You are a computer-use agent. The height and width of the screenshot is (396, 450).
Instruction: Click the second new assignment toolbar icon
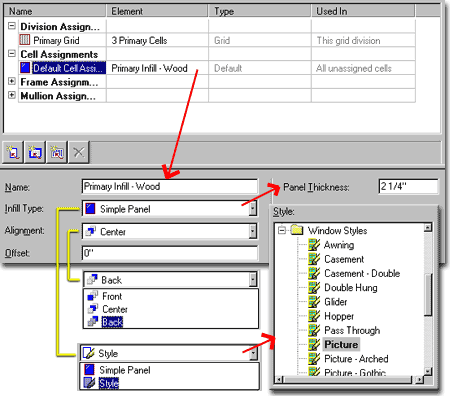click(35, 153)
